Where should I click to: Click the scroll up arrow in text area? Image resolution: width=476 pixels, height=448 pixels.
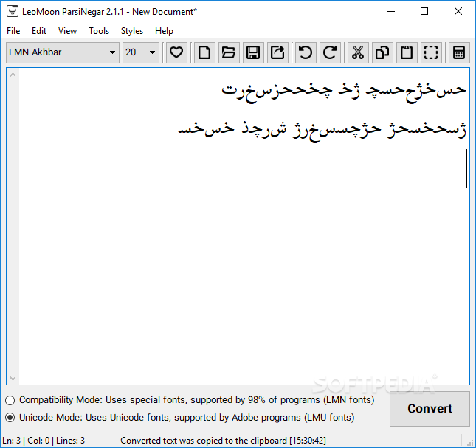point(13,75)
